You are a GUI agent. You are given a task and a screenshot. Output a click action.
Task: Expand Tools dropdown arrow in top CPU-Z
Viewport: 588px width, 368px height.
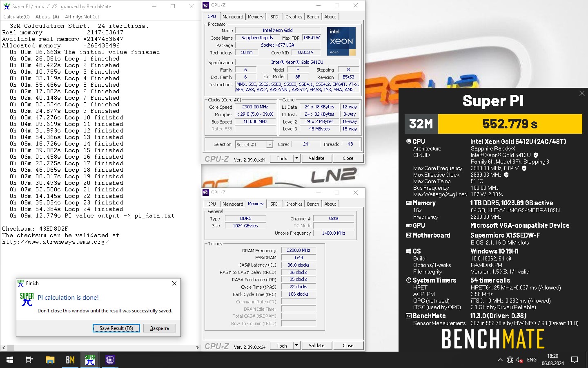click(x=296, y=158)
